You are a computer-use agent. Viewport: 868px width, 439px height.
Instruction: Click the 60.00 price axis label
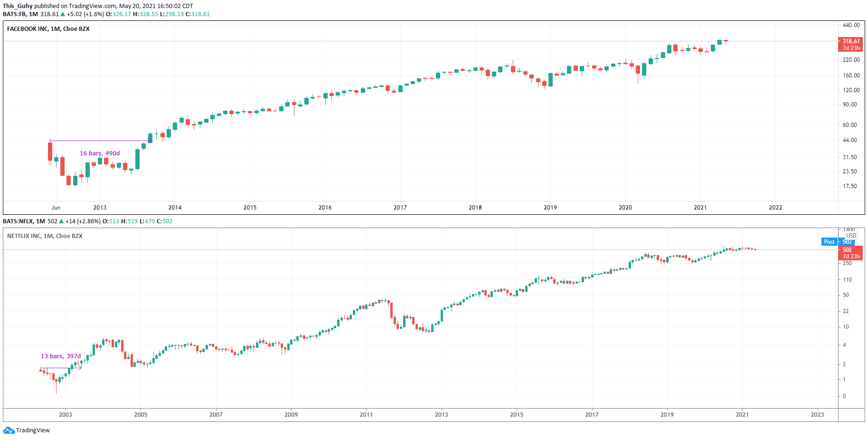pyautogui.click(x=850, y=125)
